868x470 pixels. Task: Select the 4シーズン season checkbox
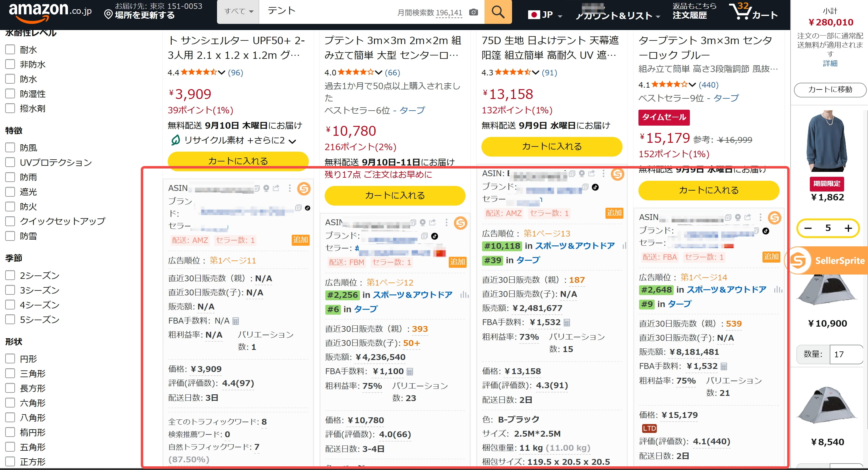coord(10,305)
